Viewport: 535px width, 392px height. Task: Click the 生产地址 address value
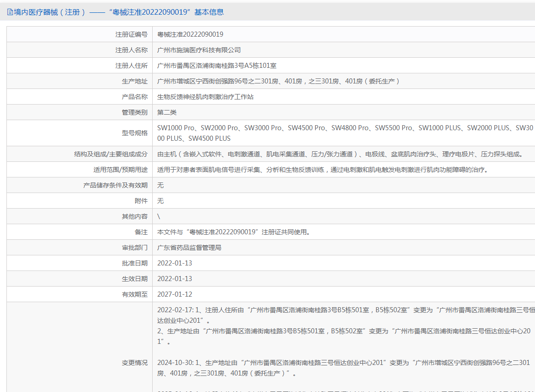click(279, 81)
